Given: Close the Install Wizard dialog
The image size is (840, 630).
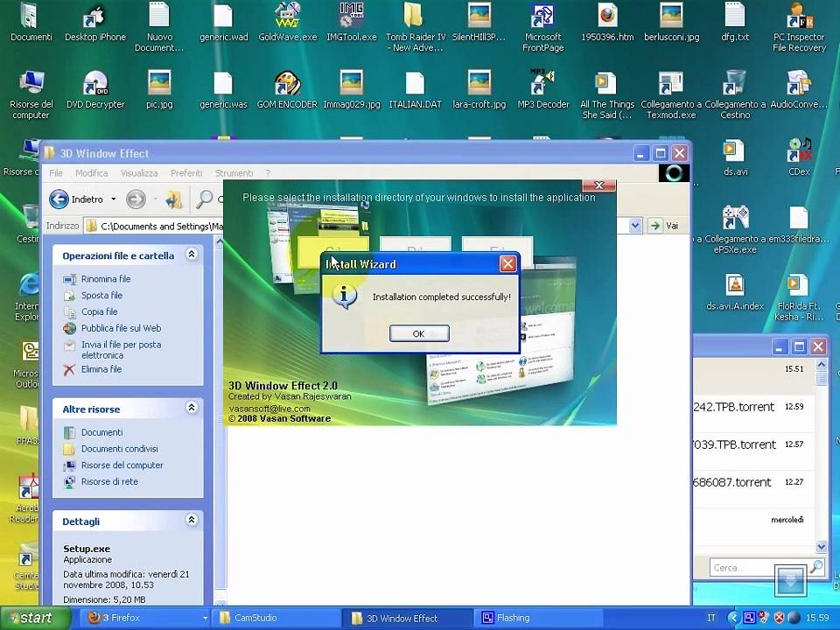Looking at the screenshot, I should [507, 263].
